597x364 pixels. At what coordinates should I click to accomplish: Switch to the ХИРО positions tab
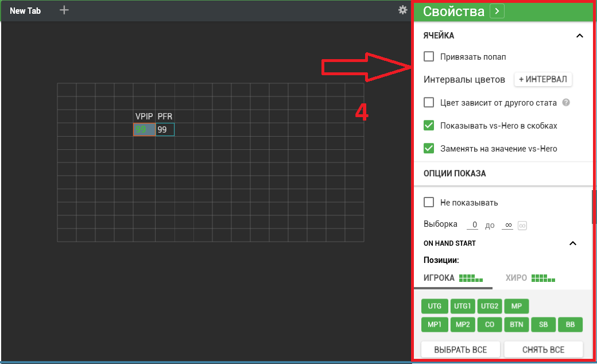point(530,278)
